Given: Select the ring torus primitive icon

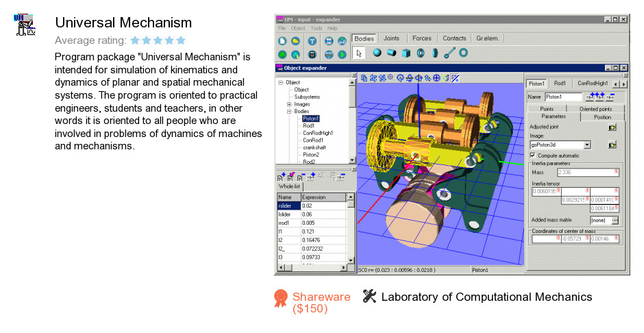Looking at the screenshot, I should (x=464, y=53).
